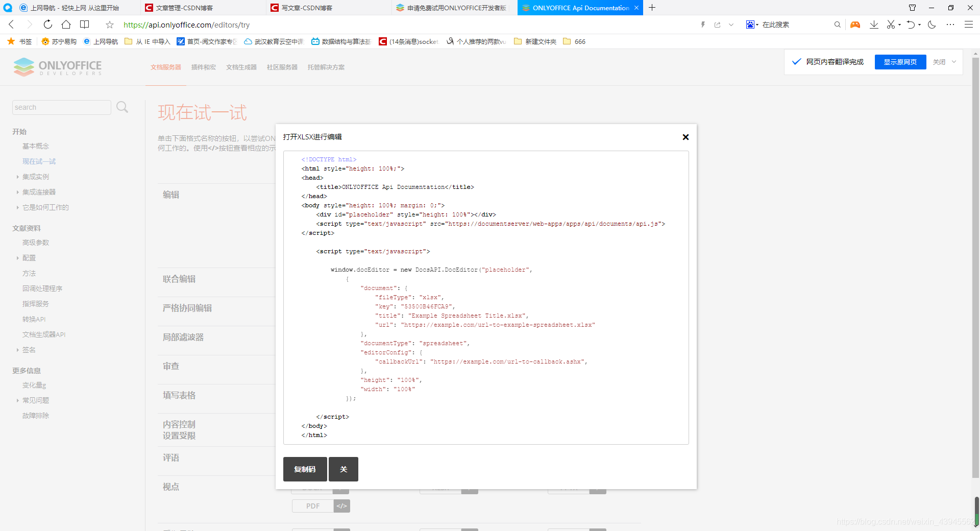Viewport: 980px width, 531px height.
Task: Click the 关 close button in dialog
Action: (344, 469)
